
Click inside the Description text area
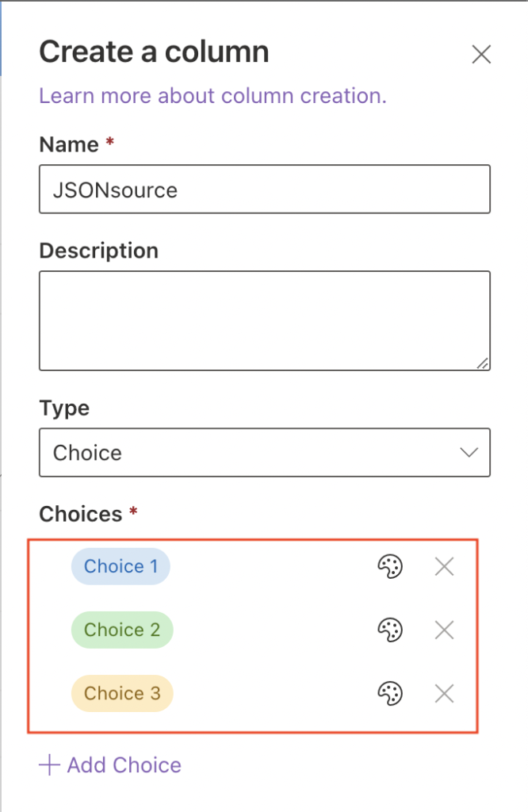[x=265, y=320]
